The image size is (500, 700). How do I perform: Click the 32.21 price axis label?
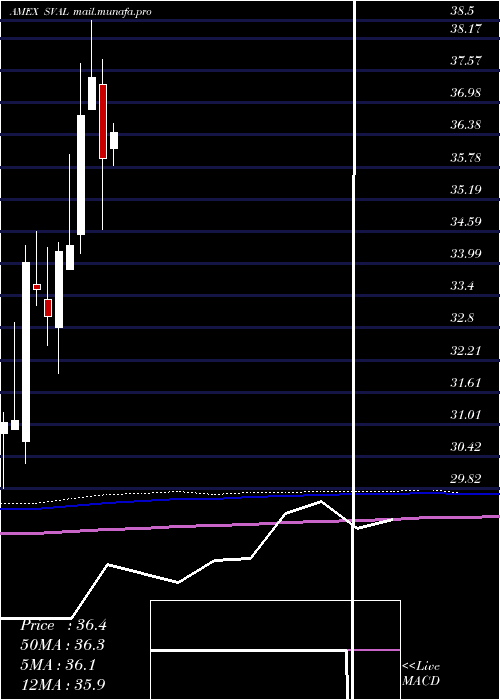(466, 350)
